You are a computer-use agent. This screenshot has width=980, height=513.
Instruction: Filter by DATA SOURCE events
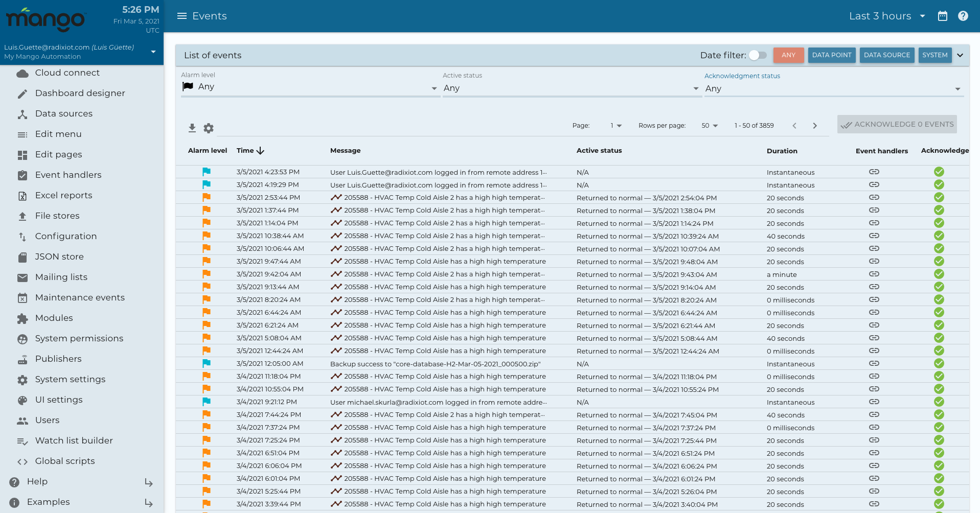[887, 55]
